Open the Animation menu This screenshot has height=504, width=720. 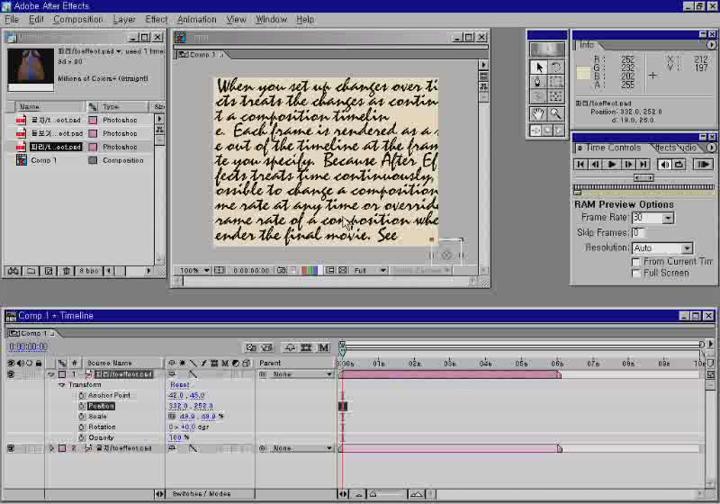197,20
